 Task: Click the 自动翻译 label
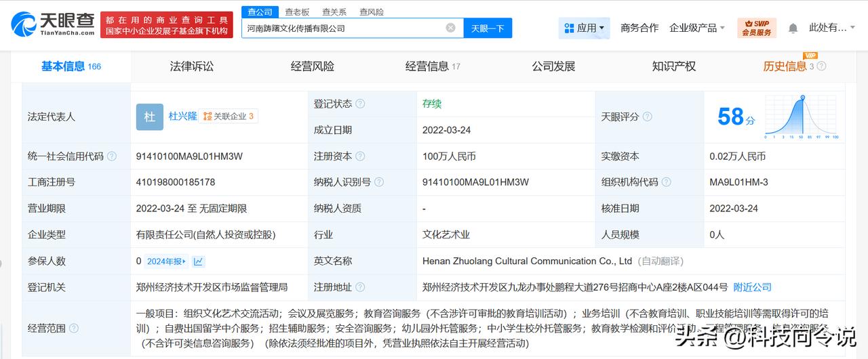coord(660,261)
